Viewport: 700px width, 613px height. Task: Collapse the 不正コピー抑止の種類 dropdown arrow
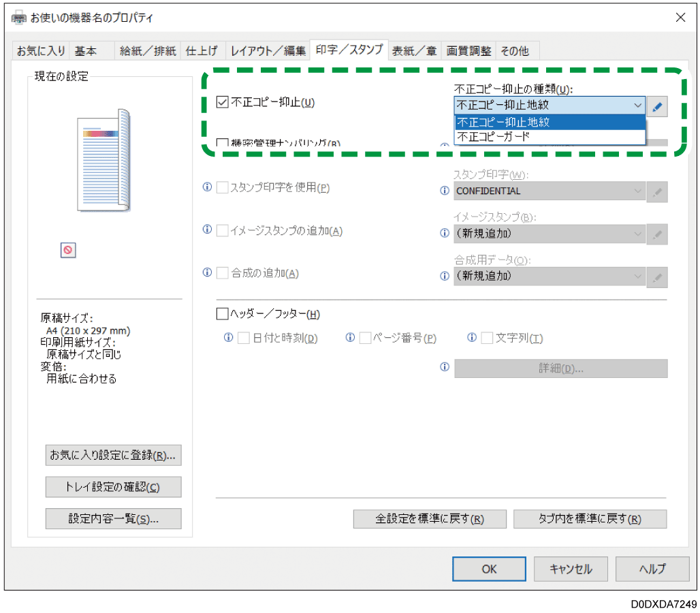tap(638, 106)
